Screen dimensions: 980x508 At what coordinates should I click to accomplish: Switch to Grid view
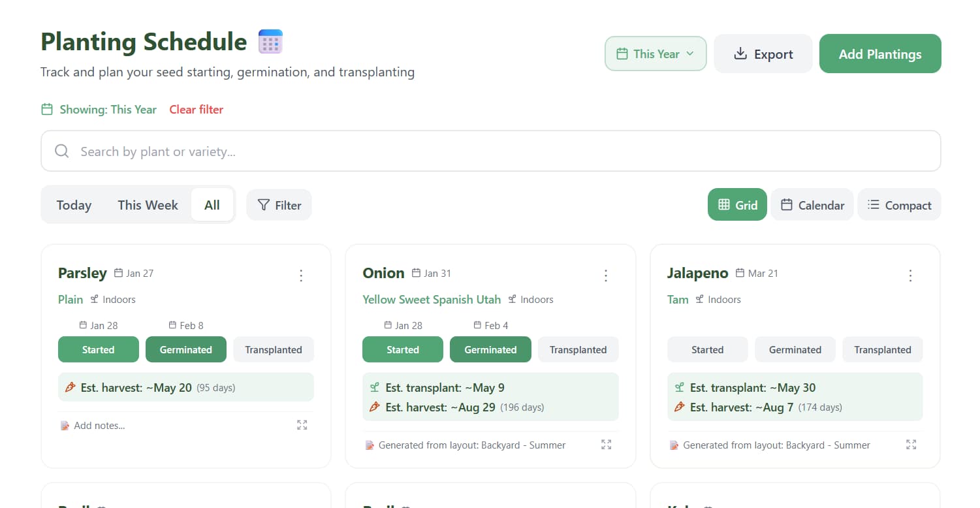pyautogui.click(x=737, y=204)
